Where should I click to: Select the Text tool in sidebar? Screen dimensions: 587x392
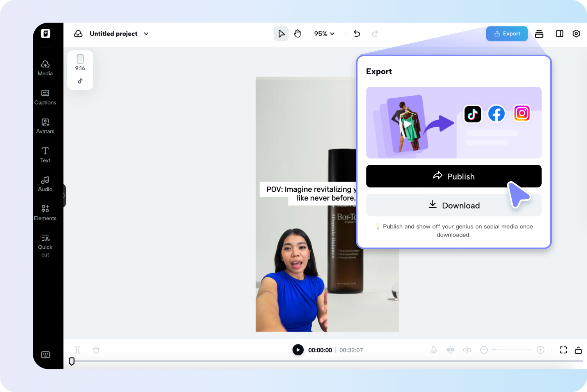point(45,154)
